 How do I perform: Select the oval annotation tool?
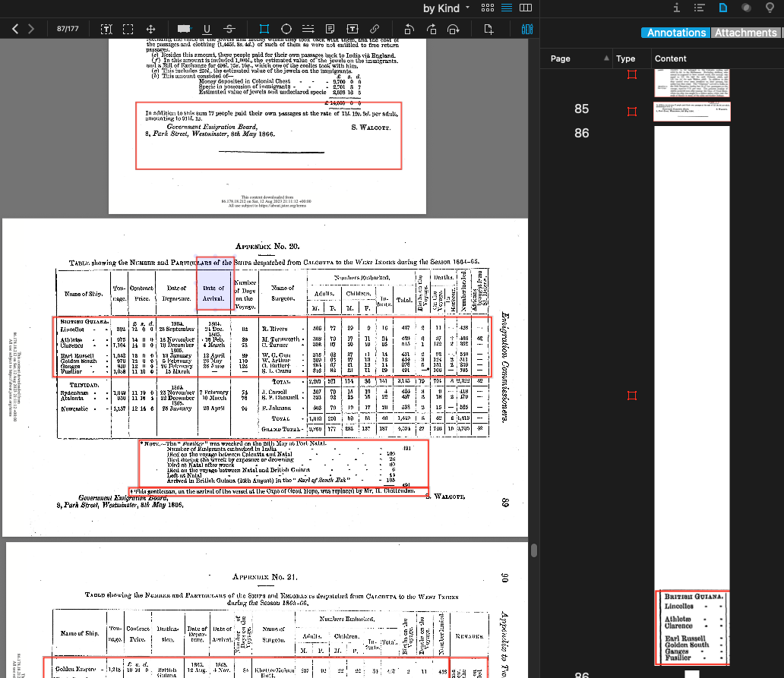coord(286,30)
